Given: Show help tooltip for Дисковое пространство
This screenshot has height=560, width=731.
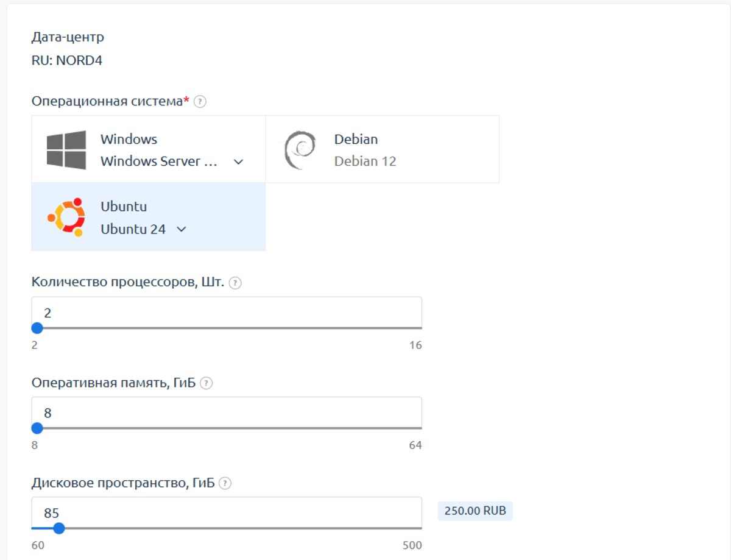Looking at the screenshot, I should 225,483.
